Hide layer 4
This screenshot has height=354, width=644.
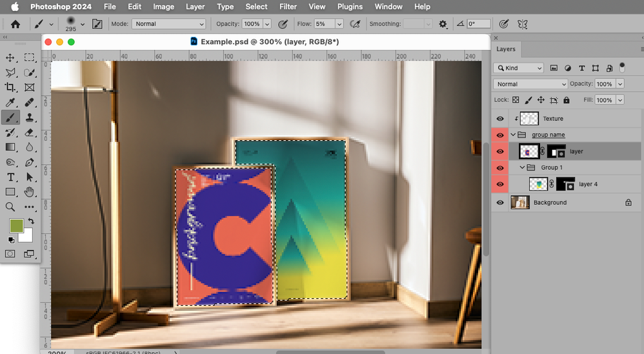500,184
